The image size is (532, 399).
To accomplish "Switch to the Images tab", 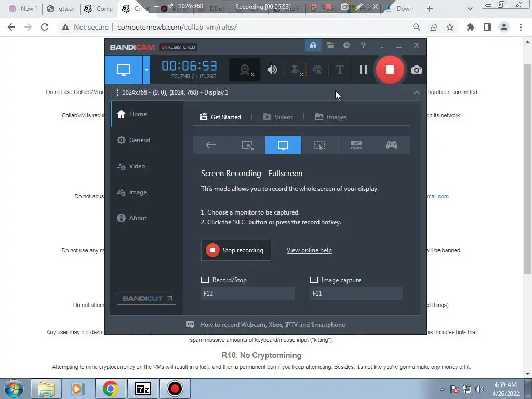I will (x=331, y=117).
